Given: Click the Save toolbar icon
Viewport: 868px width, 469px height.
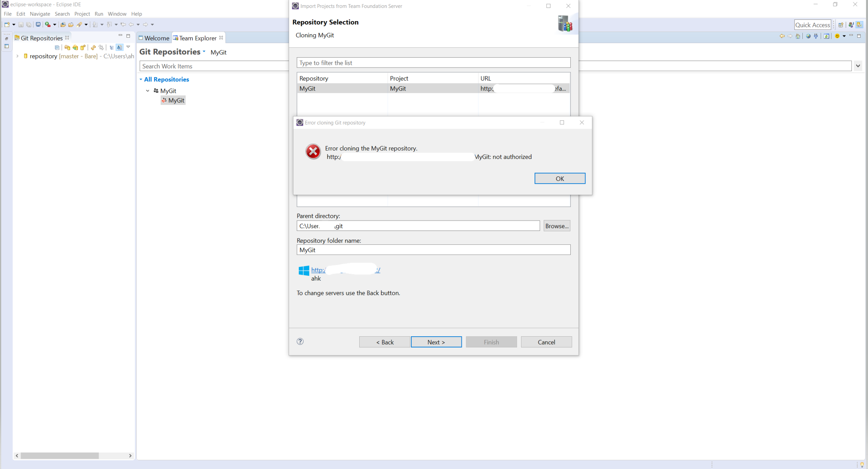Looking at the screenshot, I should tap(21, 25).
